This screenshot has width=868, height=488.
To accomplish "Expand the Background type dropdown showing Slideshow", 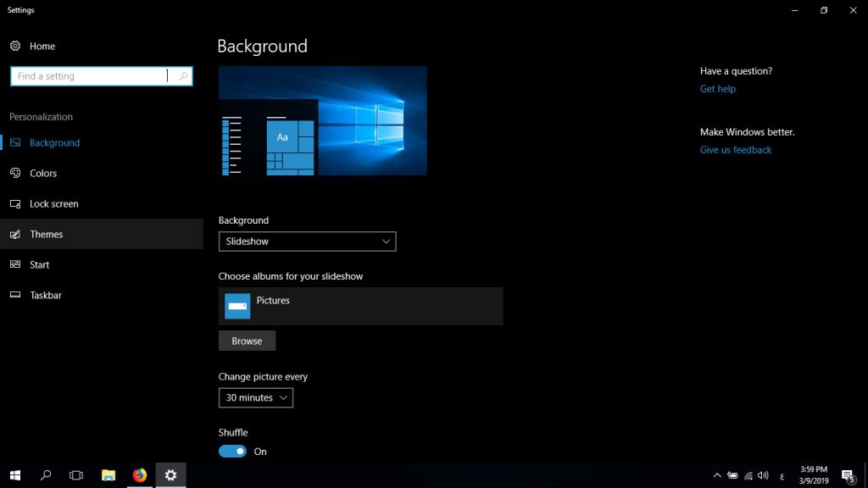I will [307, 241].
